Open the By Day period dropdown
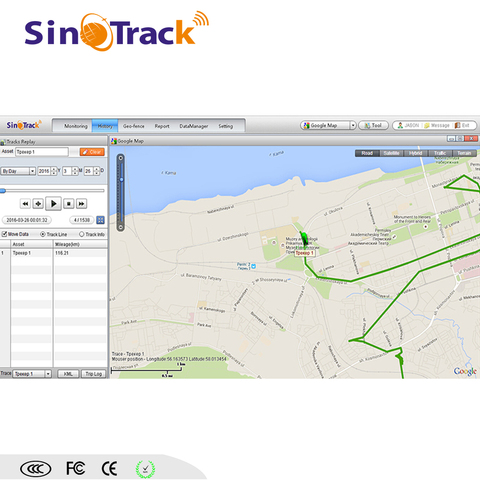 (18, 171)
